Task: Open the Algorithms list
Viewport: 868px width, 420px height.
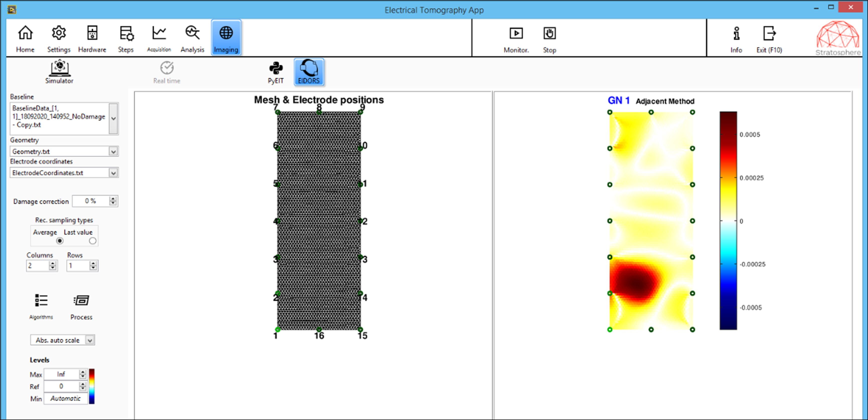Action: (41, 306)
